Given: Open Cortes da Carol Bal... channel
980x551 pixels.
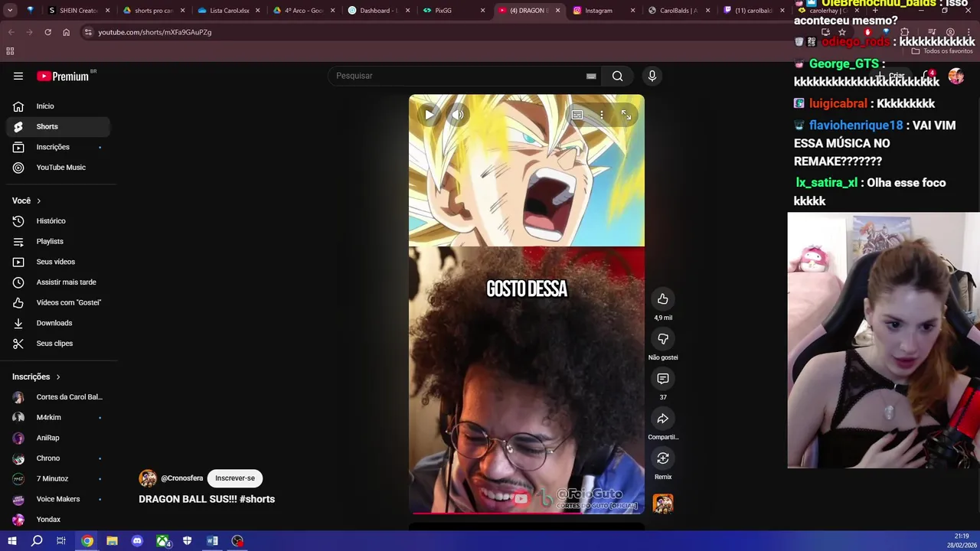Looking at the screenshot, I should coord(58,397).
